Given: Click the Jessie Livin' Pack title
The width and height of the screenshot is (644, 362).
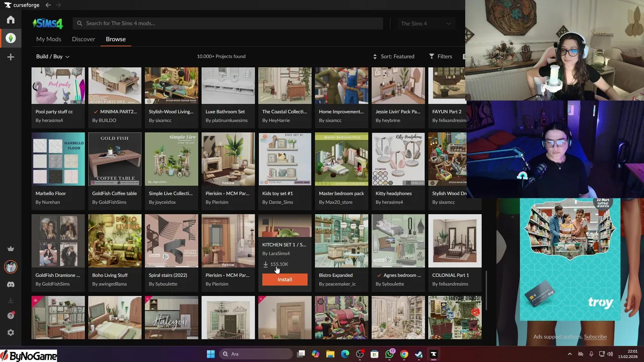Looking at the screenshot, I should tap(397, 112).
